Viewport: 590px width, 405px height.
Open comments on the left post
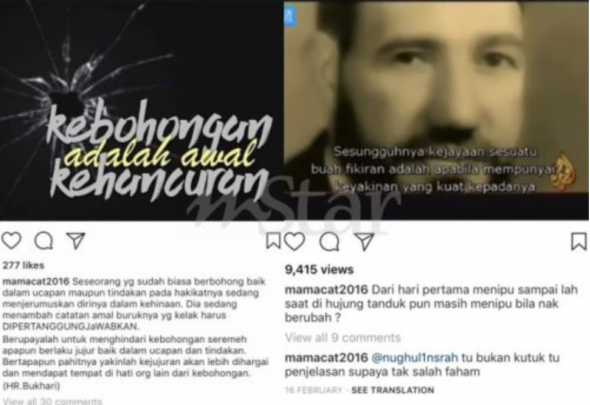(x=44, y=241)
